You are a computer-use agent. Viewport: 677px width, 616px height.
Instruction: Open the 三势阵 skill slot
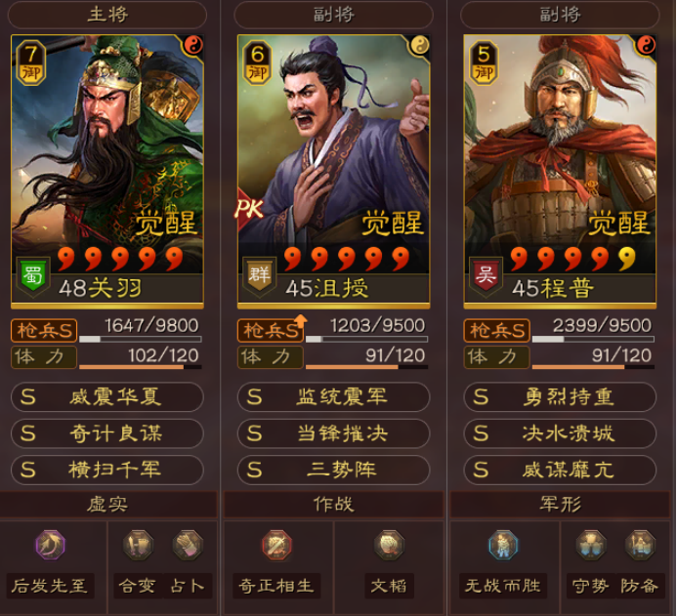tap(333, 470)
